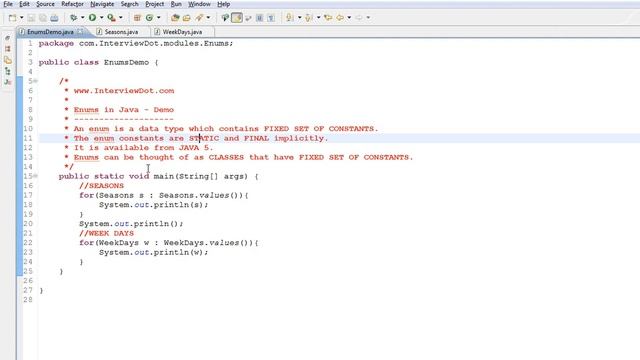The height and width of the screenshot is (360, 640).
Task: Switch to the EnumsDemo.java tab
Action: pos(50,31)
